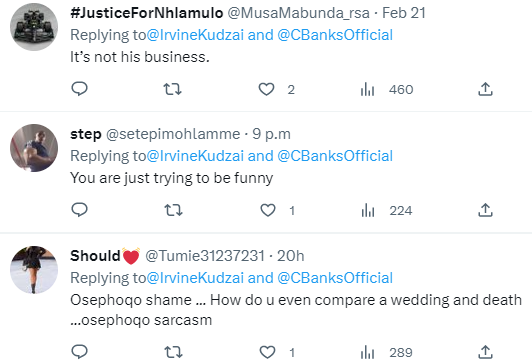Open @CBanksOfficial link in last tweet

335,278
